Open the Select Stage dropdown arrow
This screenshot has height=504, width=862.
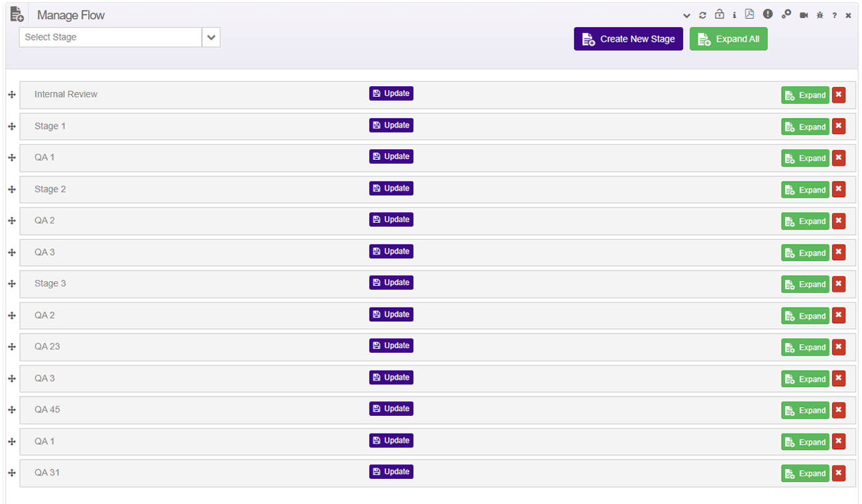[211, 38]
